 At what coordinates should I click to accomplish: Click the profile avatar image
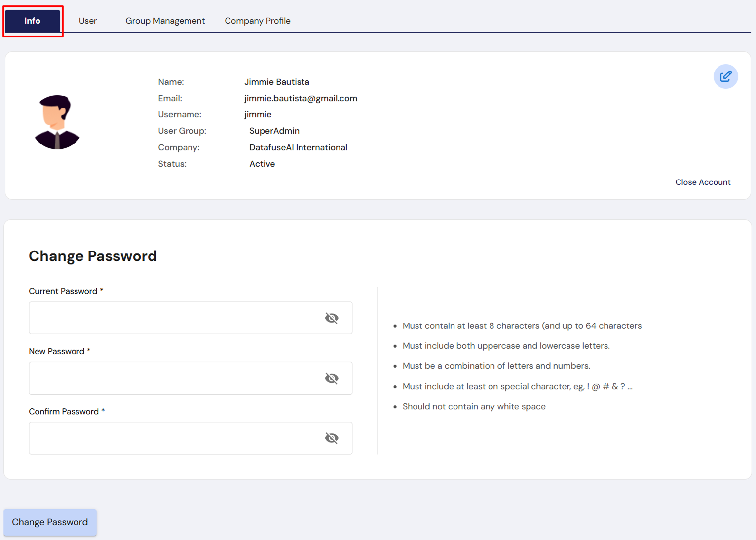pos(57,122)
